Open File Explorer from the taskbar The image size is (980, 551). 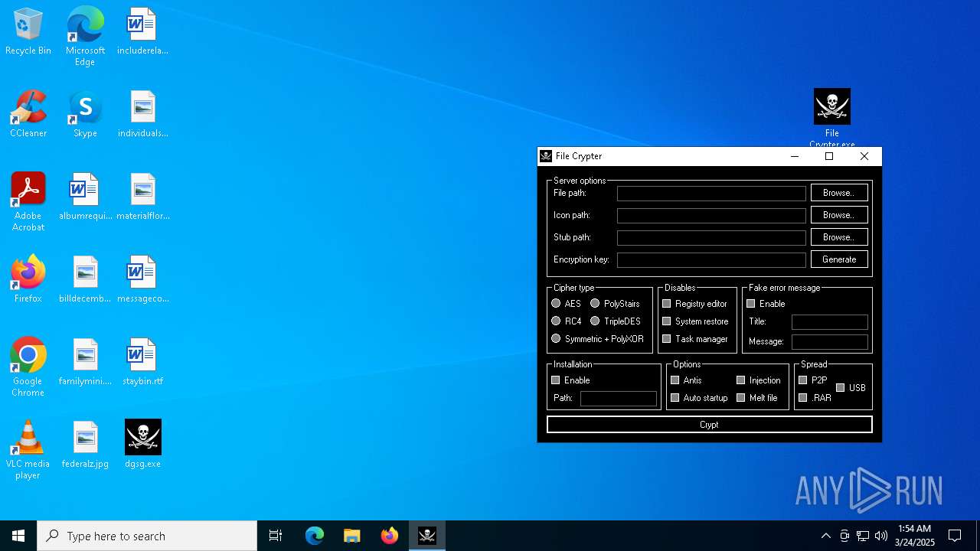tap(352, 536)
